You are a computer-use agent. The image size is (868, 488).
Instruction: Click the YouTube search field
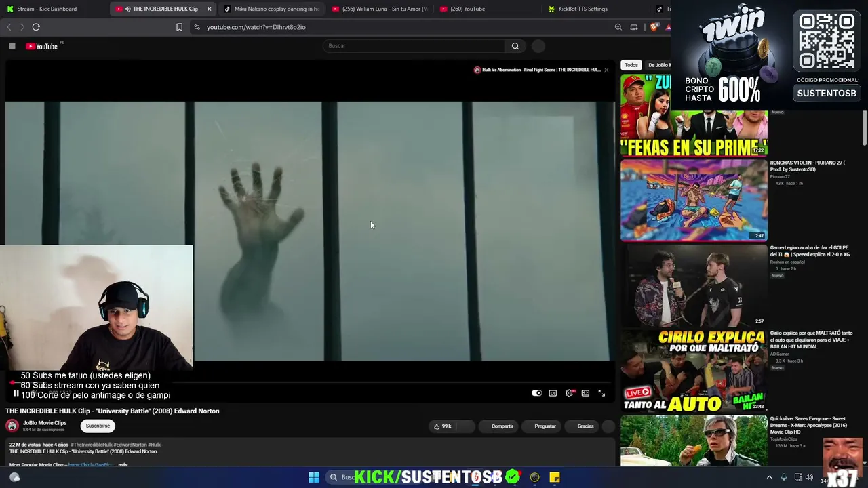(415, 46)
